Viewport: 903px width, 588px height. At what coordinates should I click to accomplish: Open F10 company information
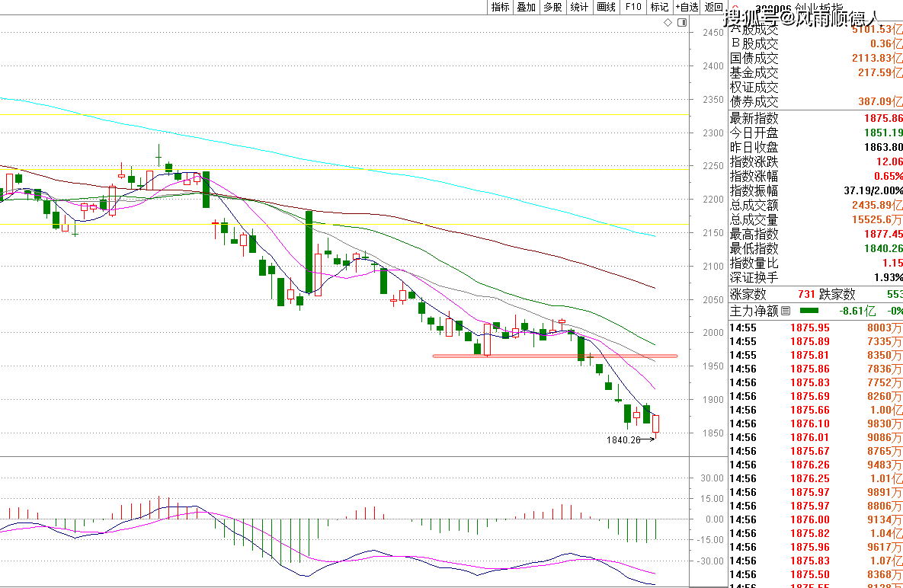632,7
